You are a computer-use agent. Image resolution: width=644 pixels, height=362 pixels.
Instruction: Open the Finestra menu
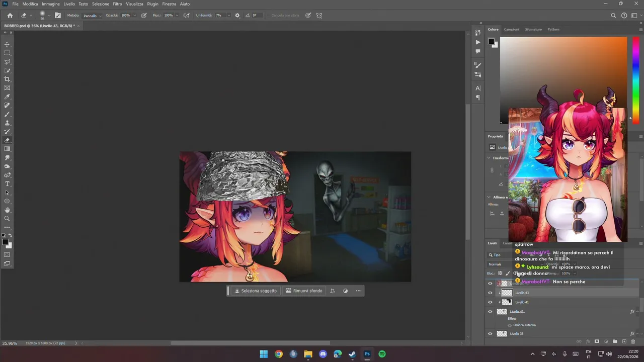[169, 4]
